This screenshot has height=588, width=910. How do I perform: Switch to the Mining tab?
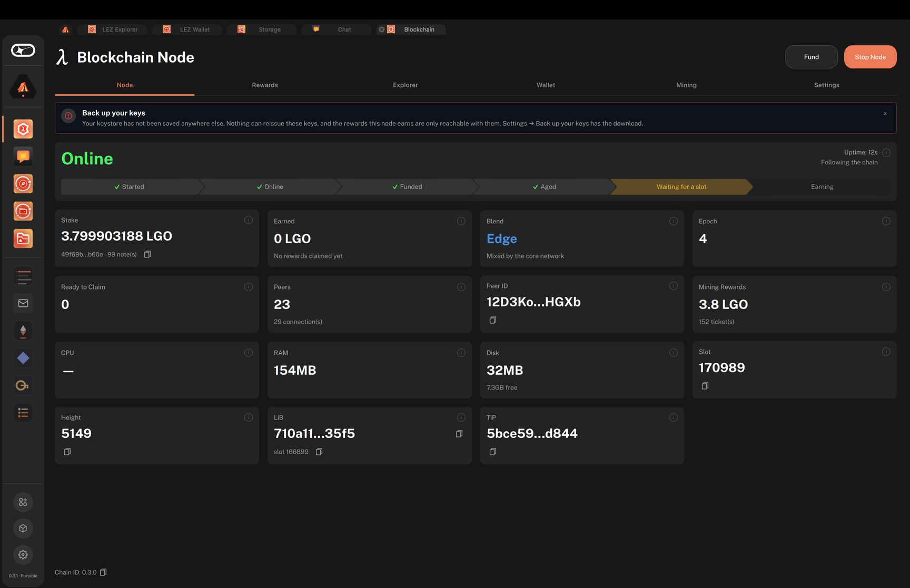point(686,85)
